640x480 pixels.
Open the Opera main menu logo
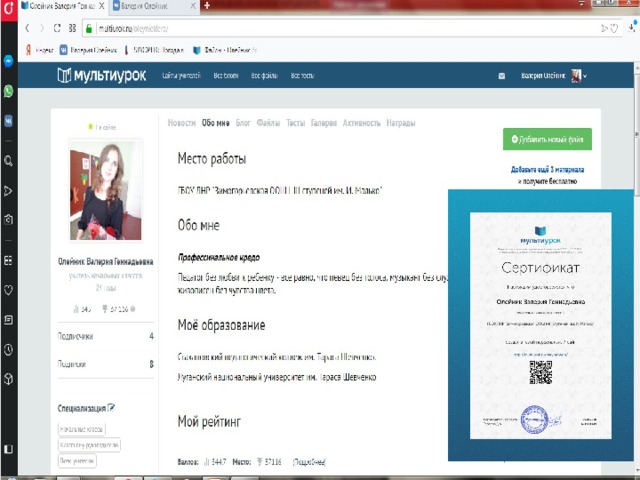tap(9, 8)
